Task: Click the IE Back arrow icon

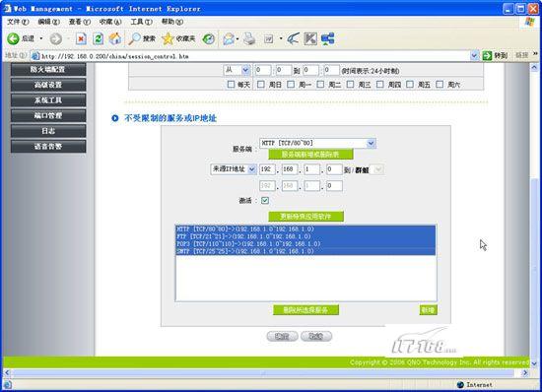Action: 13,38
